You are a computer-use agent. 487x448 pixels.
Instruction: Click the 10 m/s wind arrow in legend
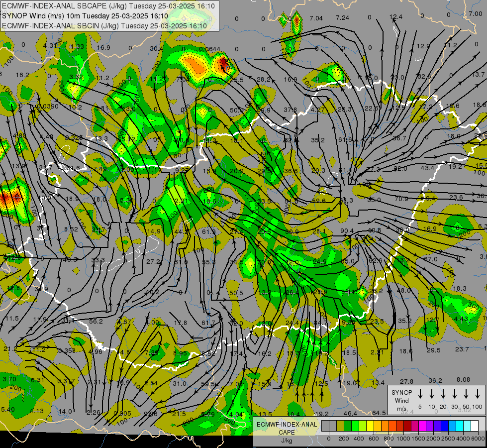pyautogui.click(x=431, y=393)
